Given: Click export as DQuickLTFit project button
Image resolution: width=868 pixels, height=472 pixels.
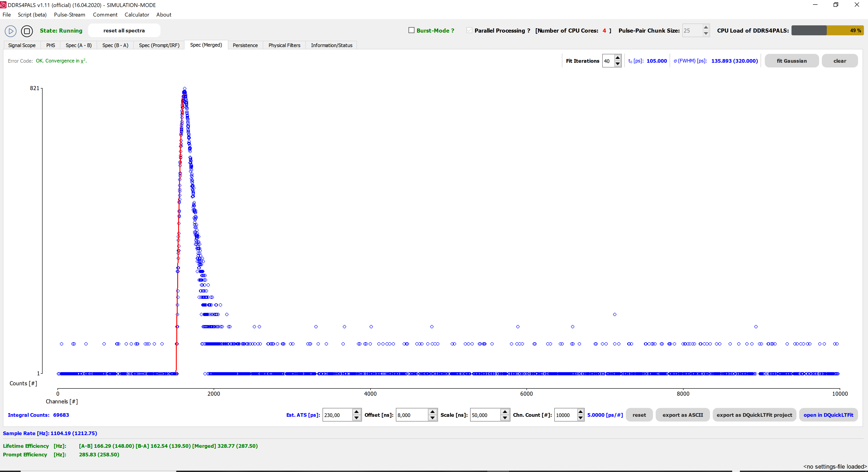Looking at the screenshot, I should (754, 415).
